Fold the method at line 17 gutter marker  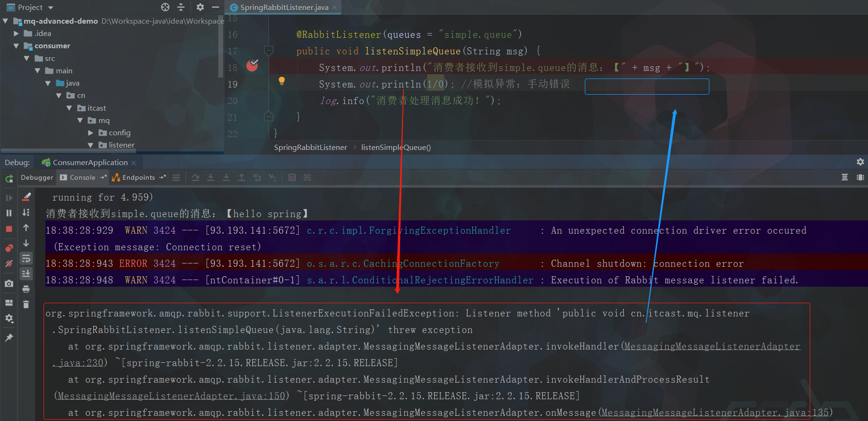[268, 51]
